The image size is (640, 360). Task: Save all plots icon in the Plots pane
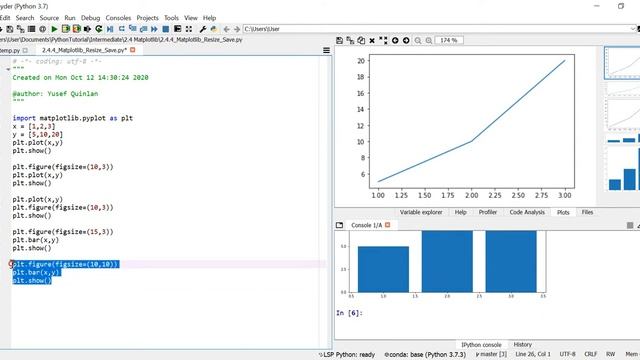point(350,40)
